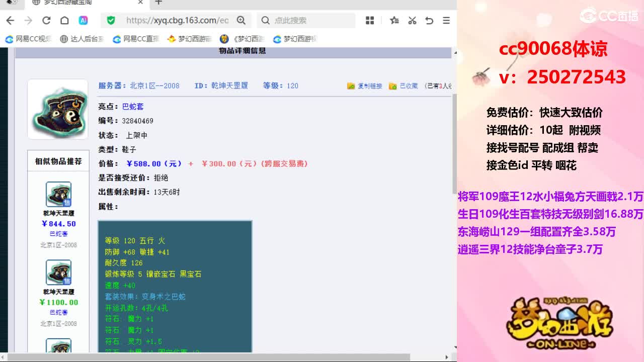The image size is (644, 362).
Task: Click the 复制链接 copy link button
Action: coord(365,86)
